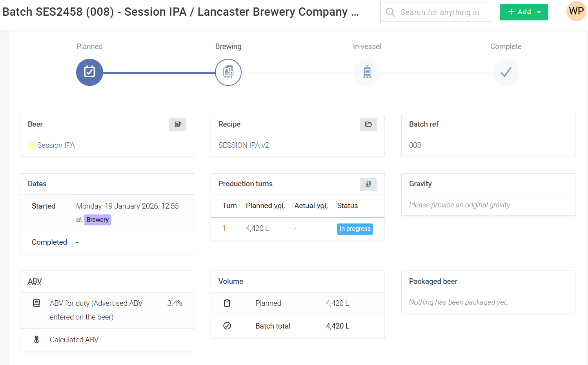Click Production turns brewing icon button

point(368,184)
